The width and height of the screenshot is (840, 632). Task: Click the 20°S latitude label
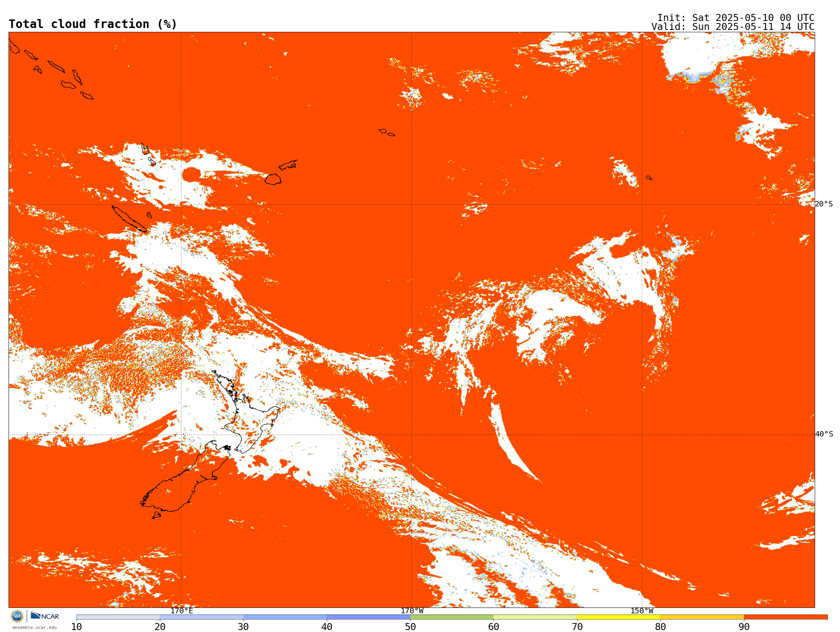click(x=824, y=204)
